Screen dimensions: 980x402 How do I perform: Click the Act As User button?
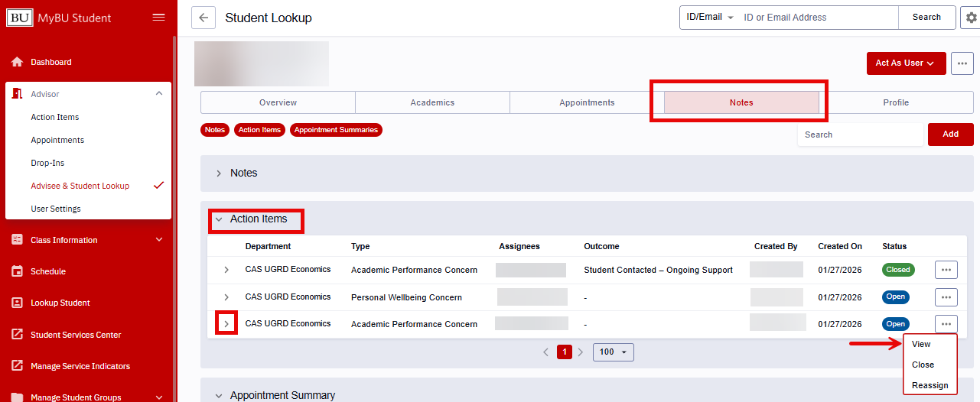(905, 63)
